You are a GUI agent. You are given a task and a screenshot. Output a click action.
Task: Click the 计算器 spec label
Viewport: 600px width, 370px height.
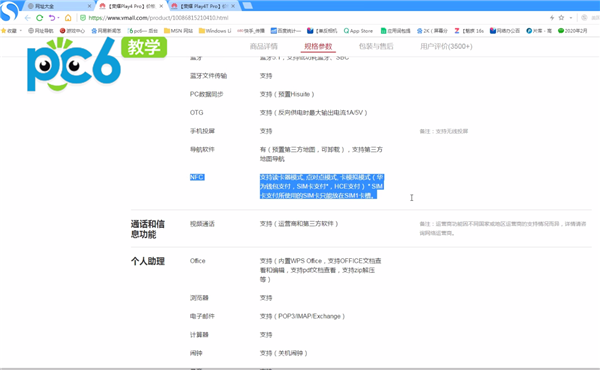199,334
